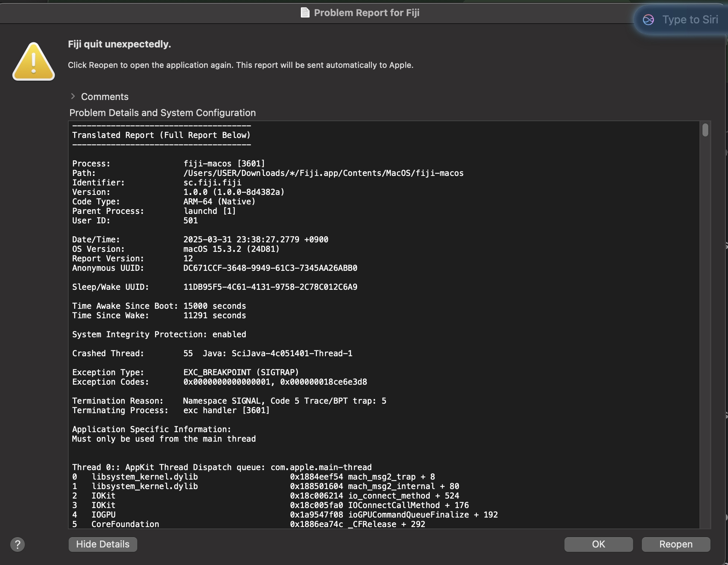
Task: Click the Fiji quit unexpectedly heading
Action: (119, 44)
